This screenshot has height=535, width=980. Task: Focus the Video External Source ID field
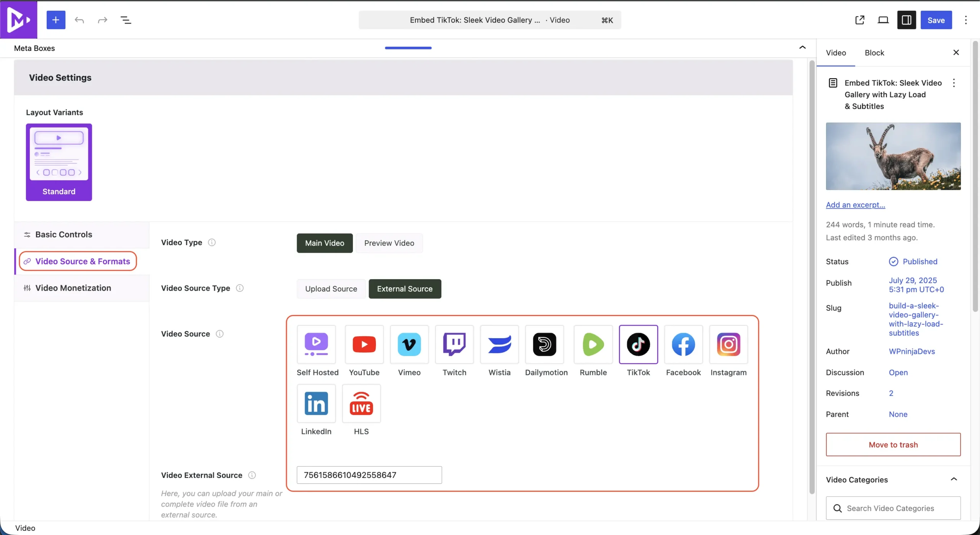(x=369, y=475)
